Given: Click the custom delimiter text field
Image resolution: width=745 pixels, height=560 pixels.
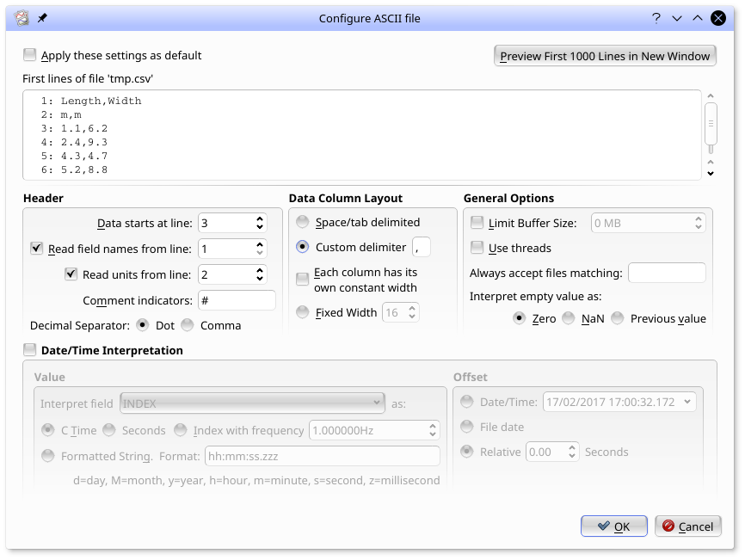Looking at the screenshot, I should click(421, 247).
